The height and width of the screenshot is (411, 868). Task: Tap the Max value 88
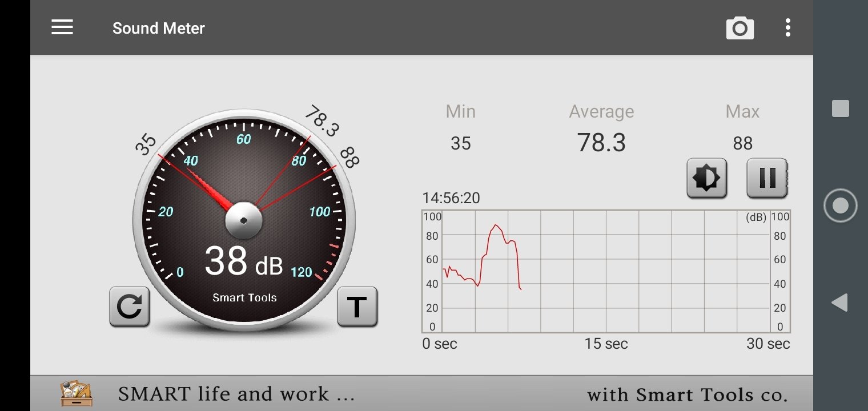[x=742, y=143]
